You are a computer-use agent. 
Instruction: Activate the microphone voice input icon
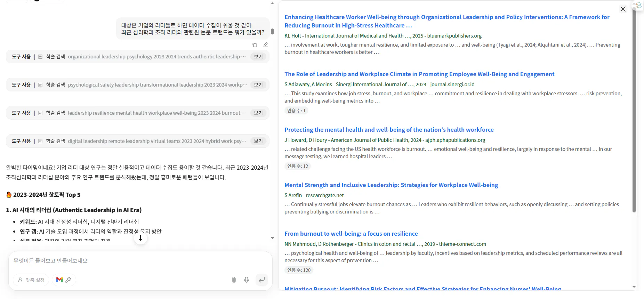pyautogui.click(x=247, y=280)
